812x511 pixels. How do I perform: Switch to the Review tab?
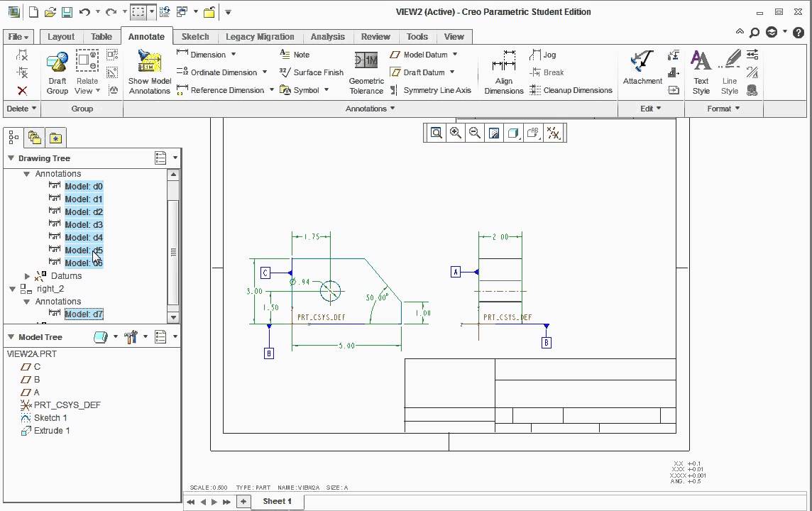click(x=375, y=37)
